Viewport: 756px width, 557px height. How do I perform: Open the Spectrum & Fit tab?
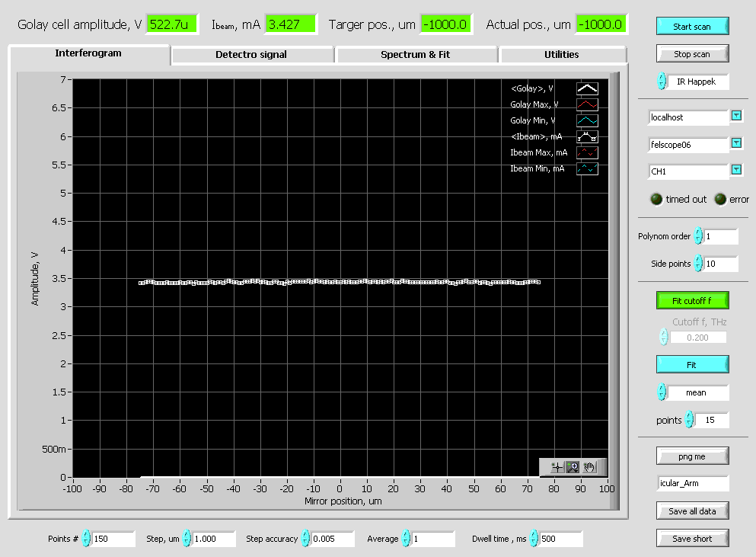coord(416,55)
